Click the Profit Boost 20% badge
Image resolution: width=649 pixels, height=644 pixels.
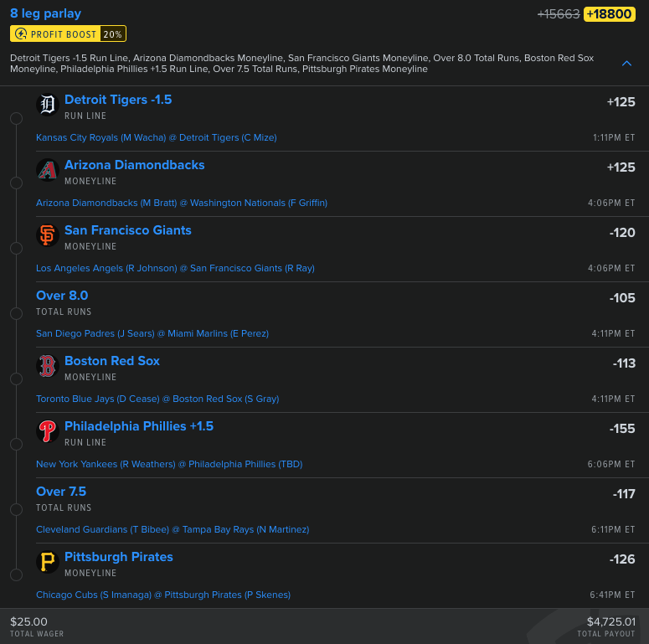(69, 34)
